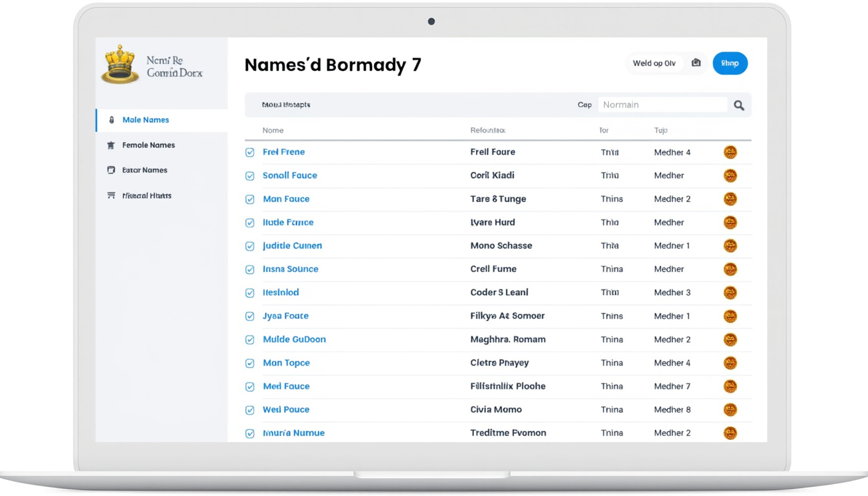Focus the Normain search input field
This screenshot has height=496, width=868.
tap(662, 105)
